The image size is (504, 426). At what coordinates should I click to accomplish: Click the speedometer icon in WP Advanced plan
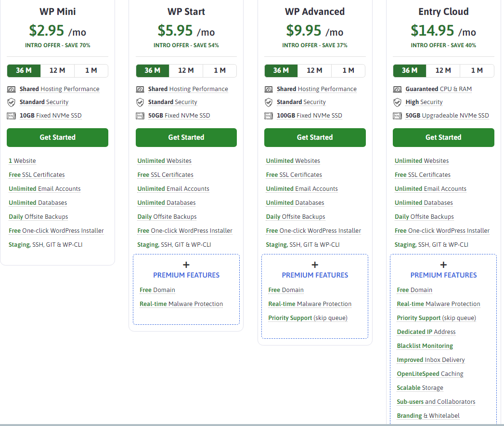[x=269, y=89]
